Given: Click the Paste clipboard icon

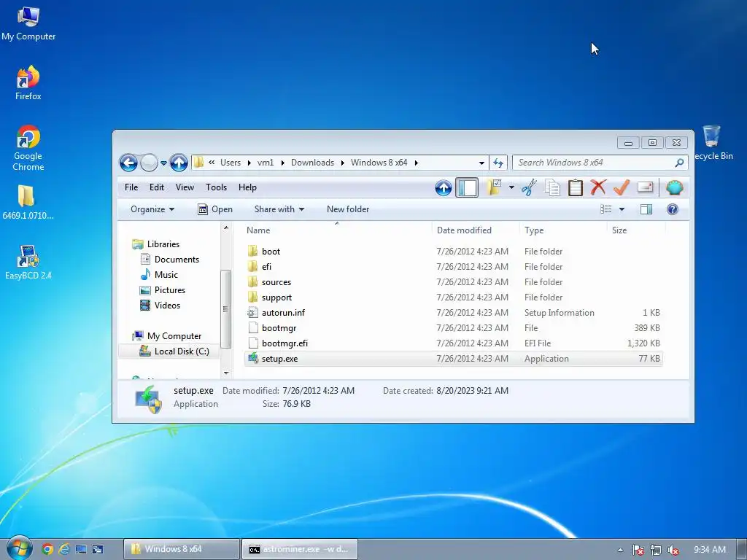Looking at the screenshot, I should point(576,187).
